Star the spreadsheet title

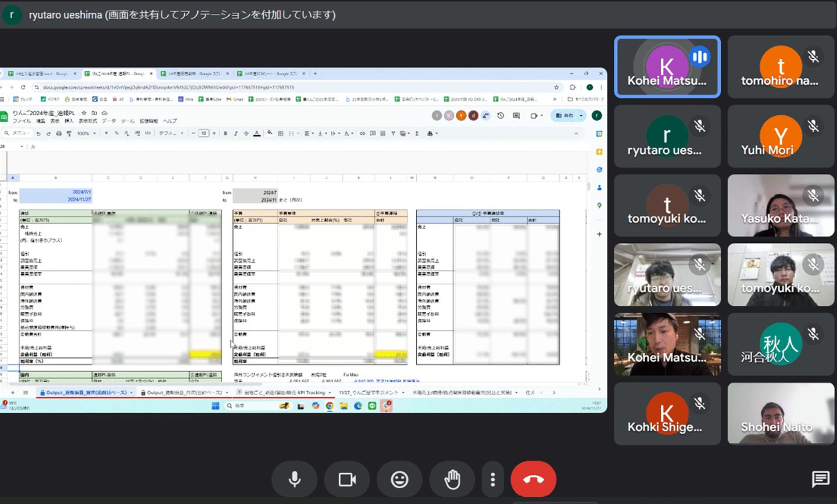pos(84,113)
